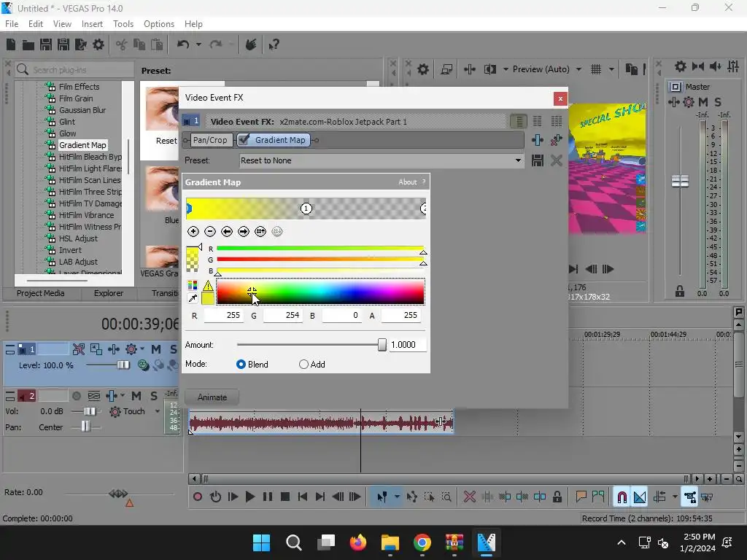This screenshot has height=560, width=747.
Task: Select the HSL Adjust plug-in
Action: [78, 238]
